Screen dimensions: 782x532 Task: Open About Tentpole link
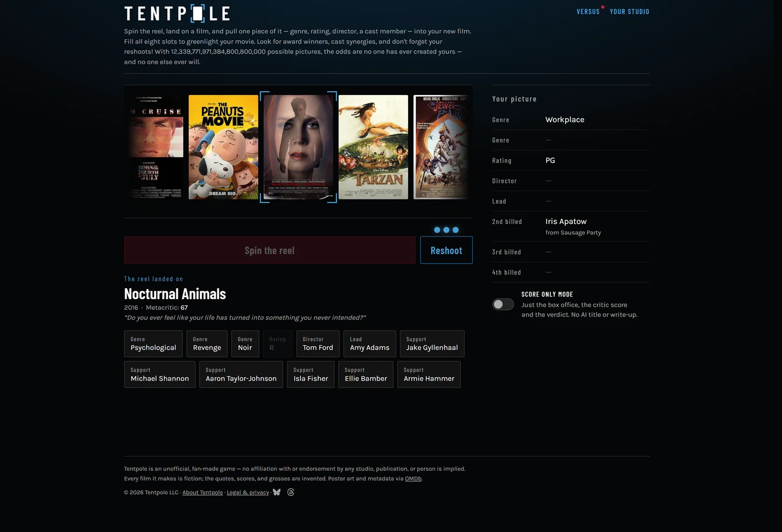pyautogui.click(x=203, y=493)
